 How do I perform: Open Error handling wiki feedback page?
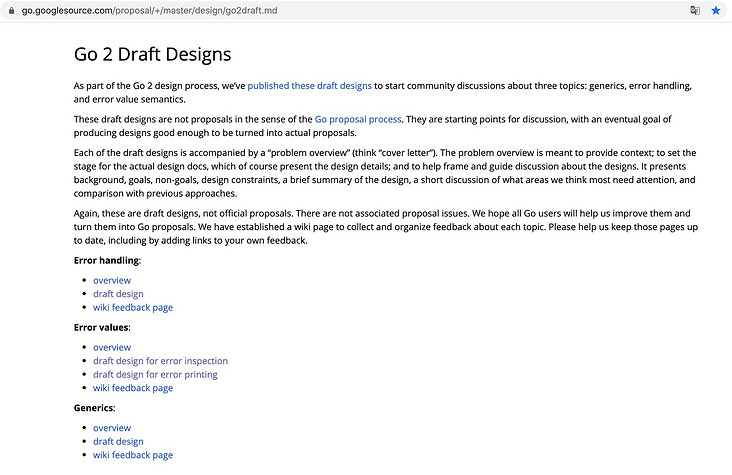pyautogui.click(x=133, y=307)
